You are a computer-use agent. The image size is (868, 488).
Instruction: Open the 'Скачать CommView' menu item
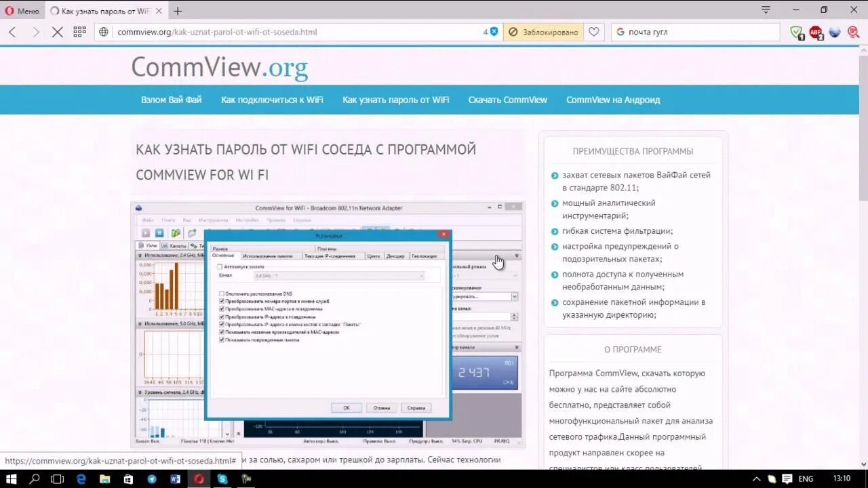[x=508, y=100]
